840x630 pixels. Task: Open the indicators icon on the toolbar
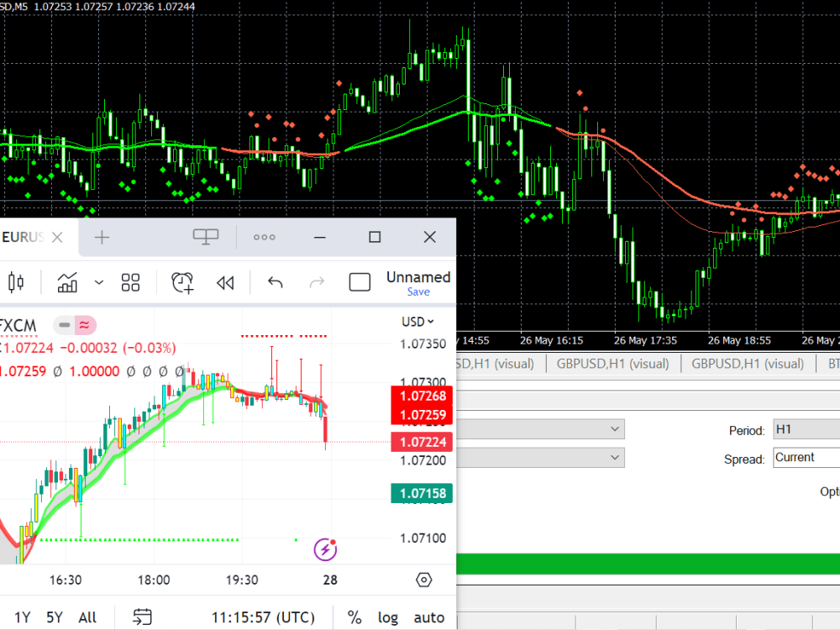tap(67, 282)
